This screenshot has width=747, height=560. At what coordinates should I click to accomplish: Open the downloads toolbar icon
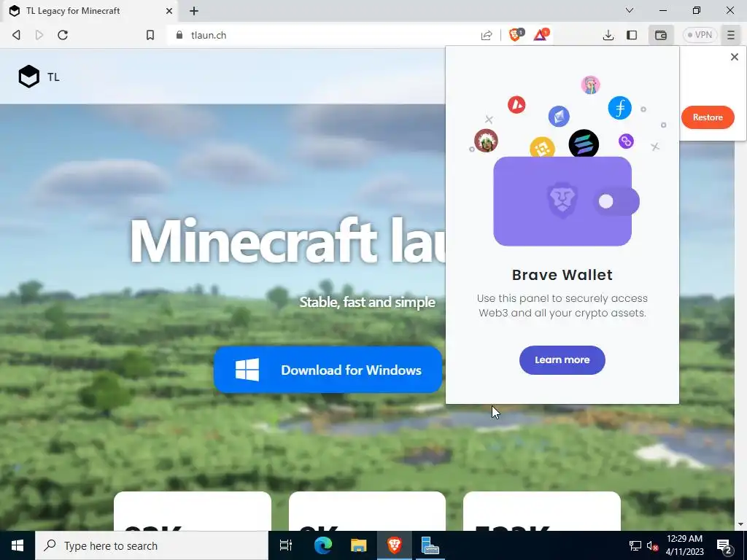608,35
